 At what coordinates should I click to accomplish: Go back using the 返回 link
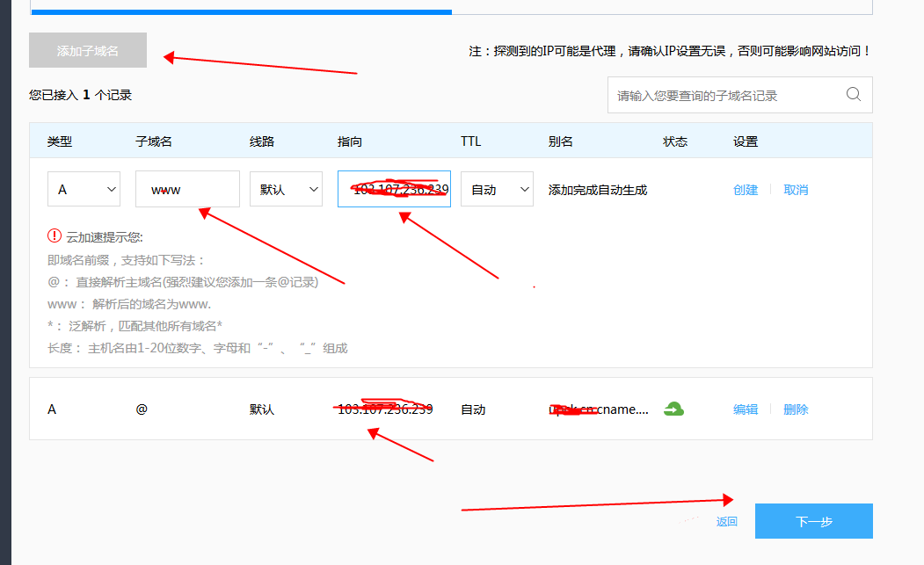pos(726,522)
